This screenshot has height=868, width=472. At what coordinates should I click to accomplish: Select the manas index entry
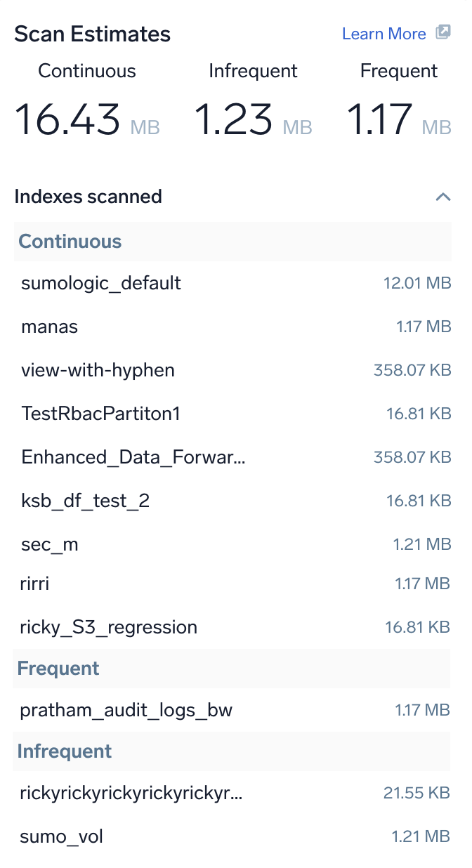tap(50, 327)
